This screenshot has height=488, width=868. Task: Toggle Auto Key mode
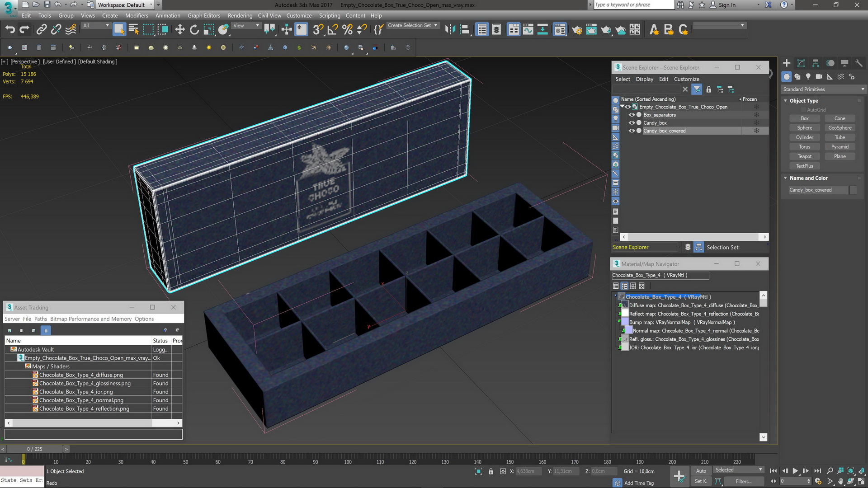coord(701,471)
